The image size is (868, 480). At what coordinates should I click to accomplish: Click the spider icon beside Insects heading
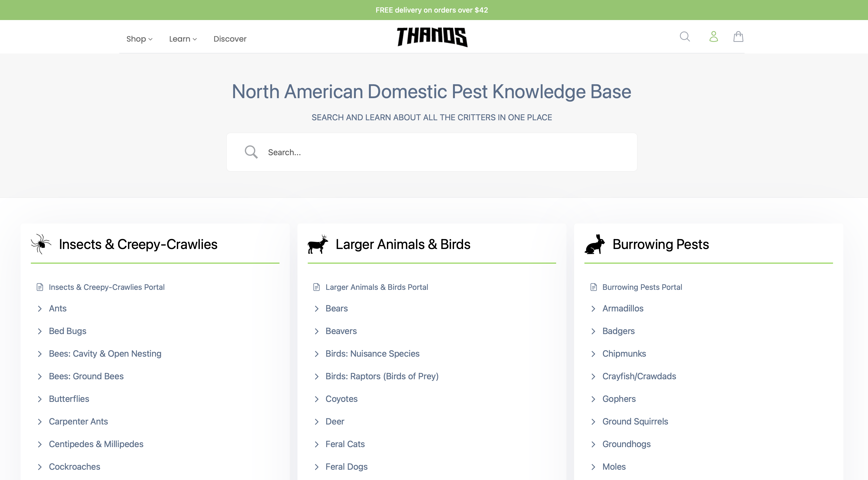coord(41,244)
